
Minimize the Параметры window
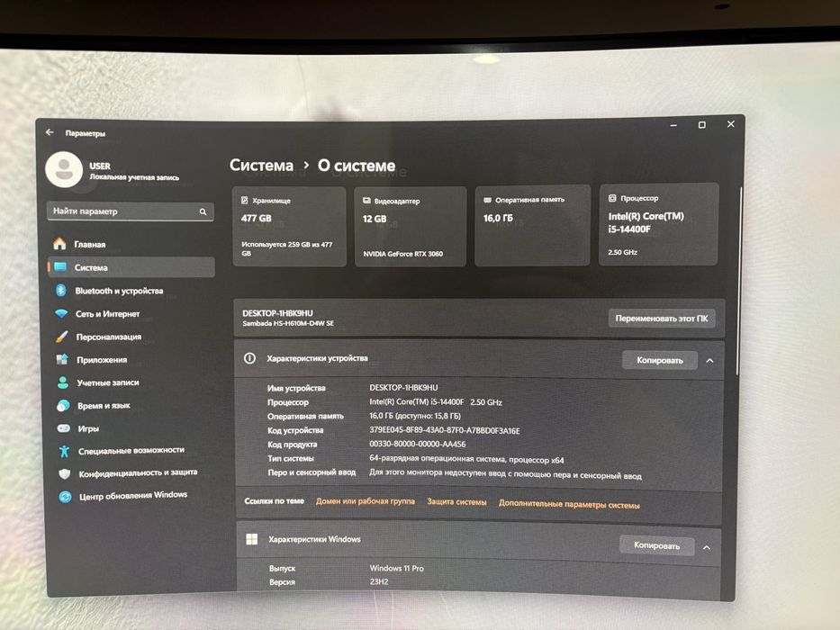[673, 125]
